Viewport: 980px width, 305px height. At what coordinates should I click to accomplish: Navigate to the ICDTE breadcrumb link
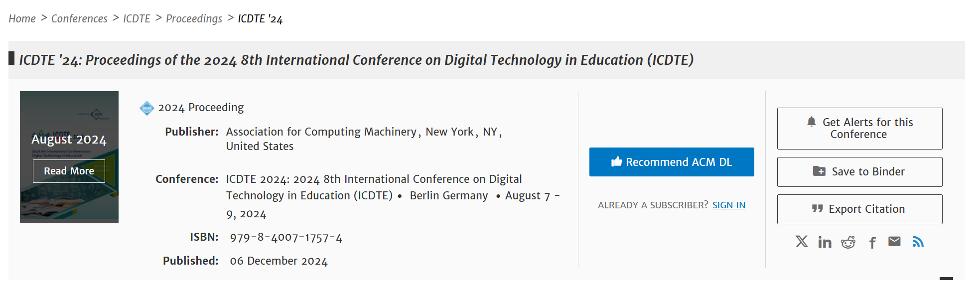tap(137, 19)
